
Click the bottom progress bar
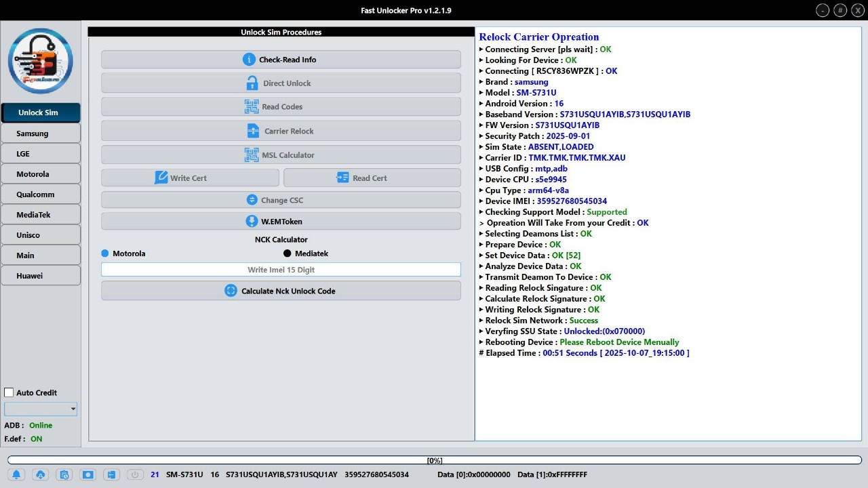coord(434,460)
